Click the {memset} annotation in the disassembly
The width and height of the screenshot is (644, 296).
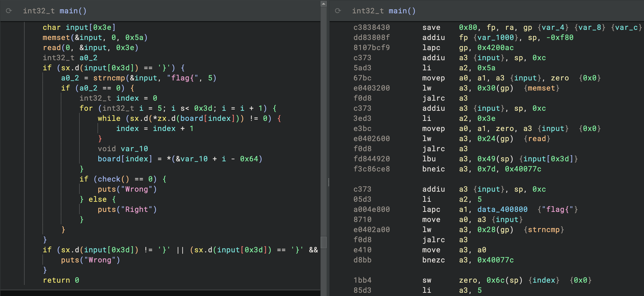tap(541, 88)
